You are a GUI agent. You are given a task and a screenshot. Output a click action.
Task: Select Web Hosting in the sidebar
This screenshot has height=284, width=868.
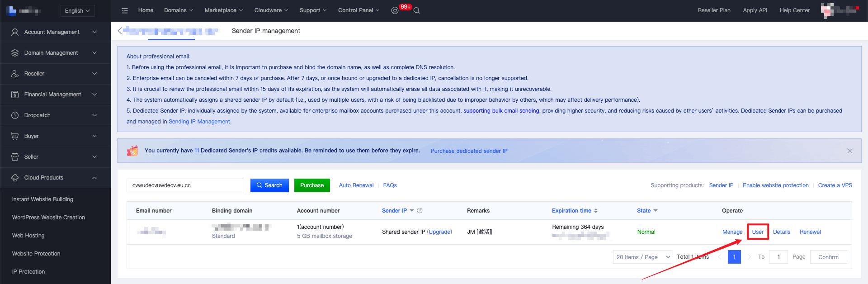click(x=28, y=236)
